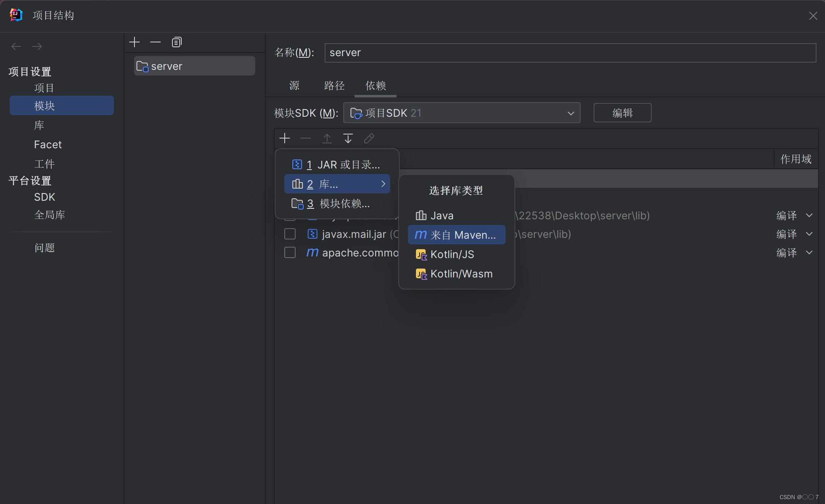The image size is (825, 504).
Task: Click the module name input field
Action: point(570,53)
